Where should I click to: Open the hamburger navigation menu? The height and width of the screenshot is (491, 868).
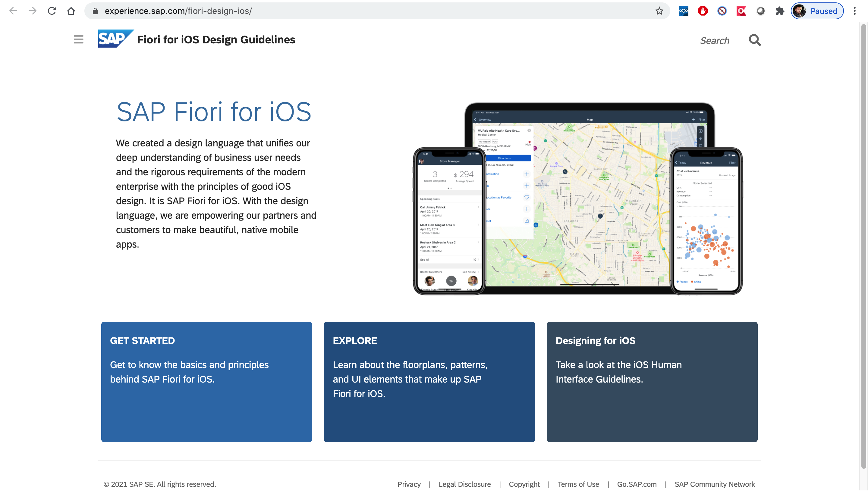(78, 39)
